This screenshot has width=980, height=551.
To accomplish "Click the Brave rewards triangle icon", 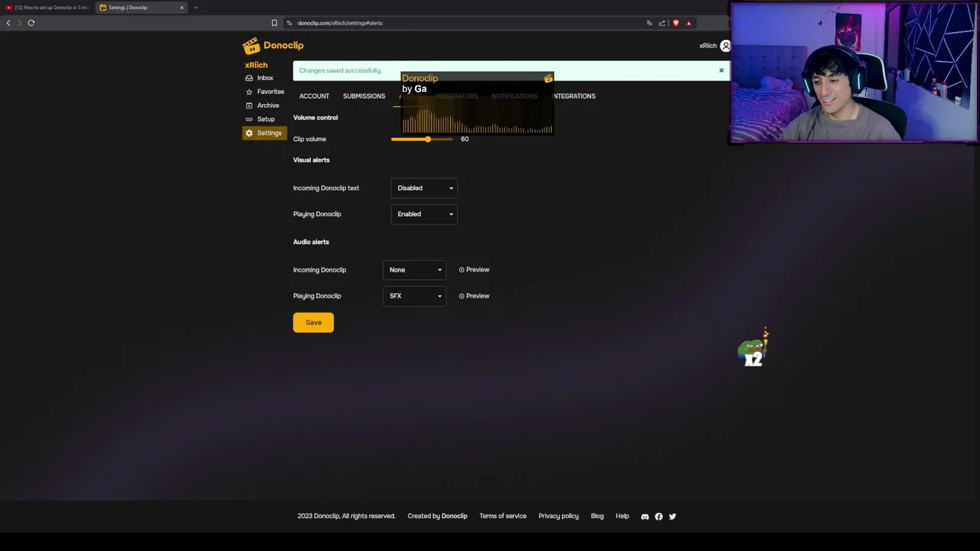I will coord(688,23).
